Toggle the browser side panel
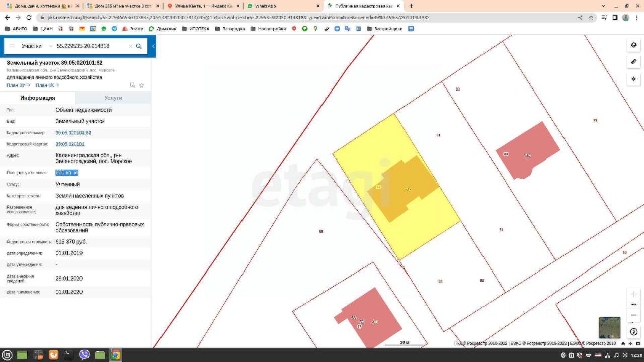Image resolution: width=644 pixels, height=362 pixels. point(615,17)
